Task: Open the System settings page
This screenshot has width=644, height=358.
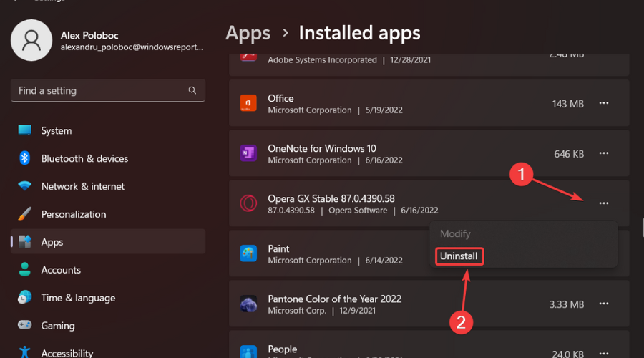Action: tap(56, 131)
